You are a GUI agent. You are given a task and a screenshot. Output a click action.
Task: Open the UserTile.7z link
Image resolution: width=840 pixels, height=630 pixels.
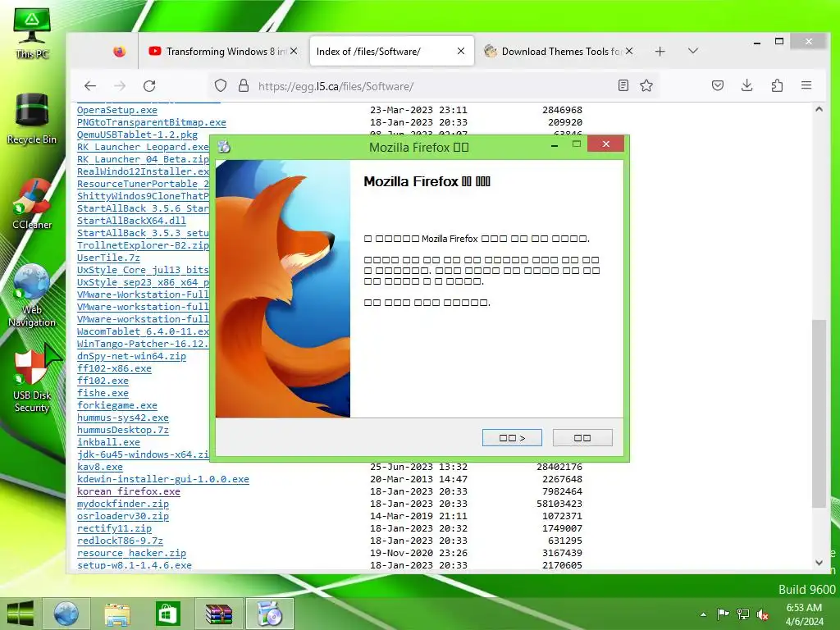click(108, 258)
